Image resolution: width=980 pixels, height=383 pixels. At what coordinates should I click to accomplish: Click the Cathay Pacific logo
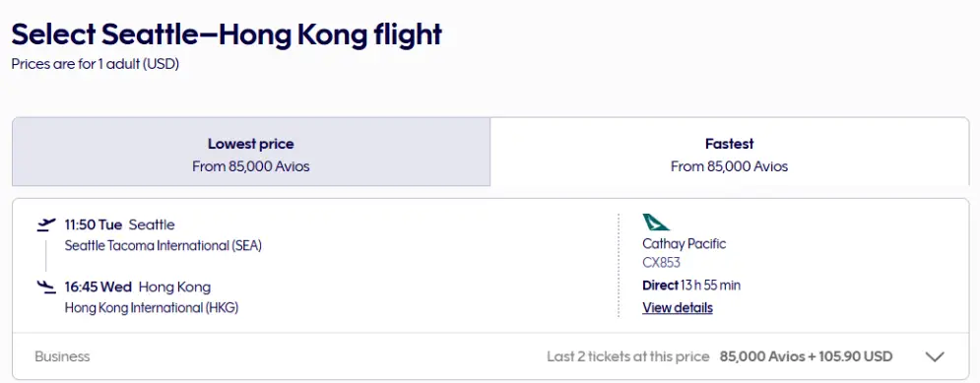coord(656,222)
